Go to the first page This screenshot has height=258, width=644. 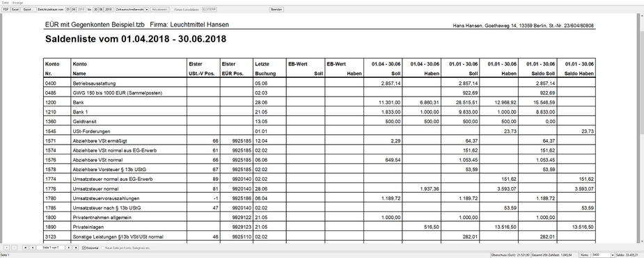(26, 248)
